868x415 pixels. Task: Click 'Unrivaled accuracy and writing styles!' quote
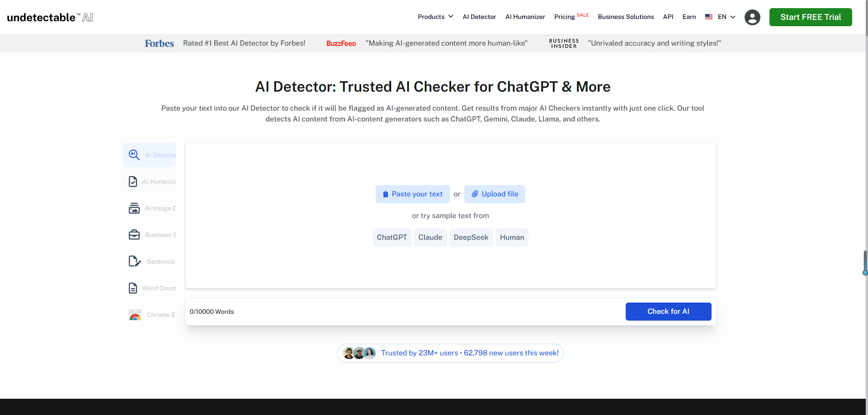(654, 43)
